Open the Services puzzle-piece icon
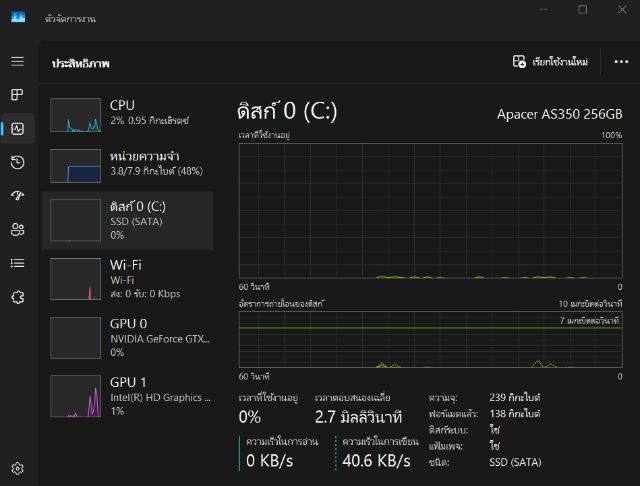Screen dimensions: 640x486 click(17, 297)
